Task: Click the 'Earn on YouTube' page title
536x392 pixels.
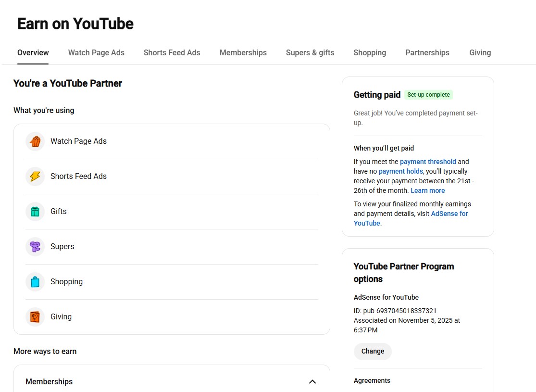Action: pos(75,24)
